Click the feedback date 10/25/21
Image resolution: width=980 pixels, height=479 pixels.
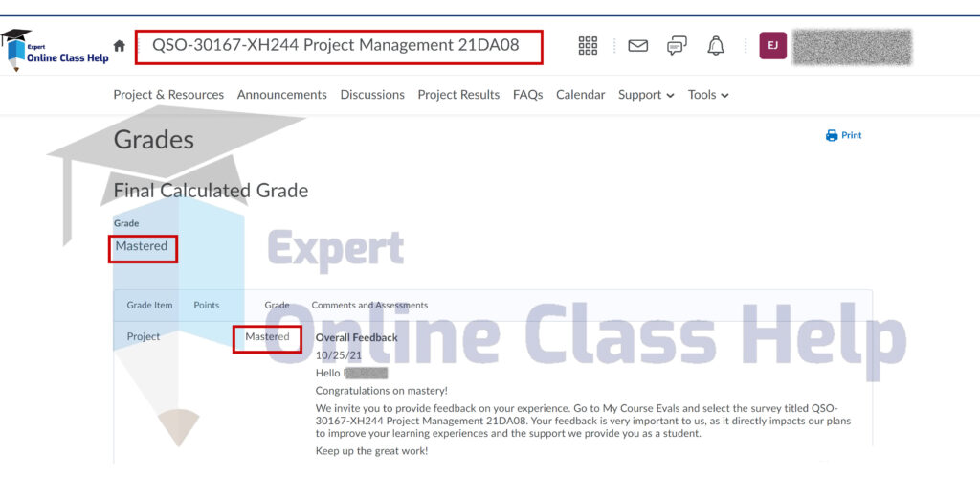(x=338, y=355)
